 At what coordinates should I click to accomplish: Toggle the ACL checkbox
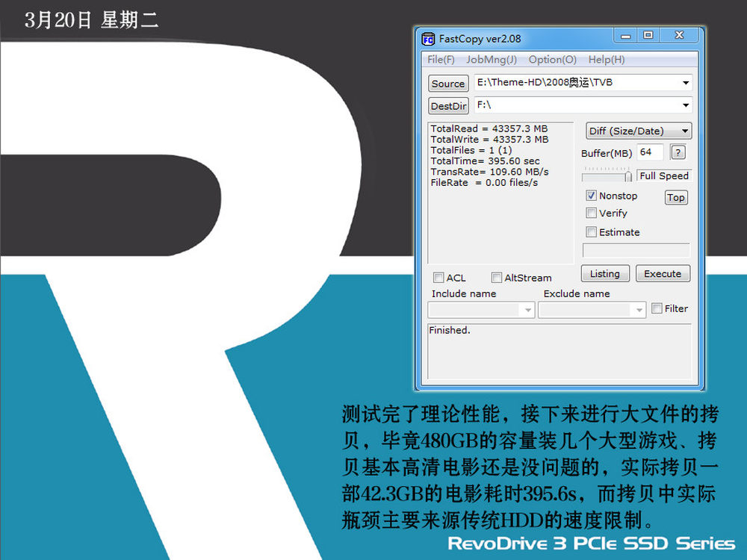click(x=438, y=277)
